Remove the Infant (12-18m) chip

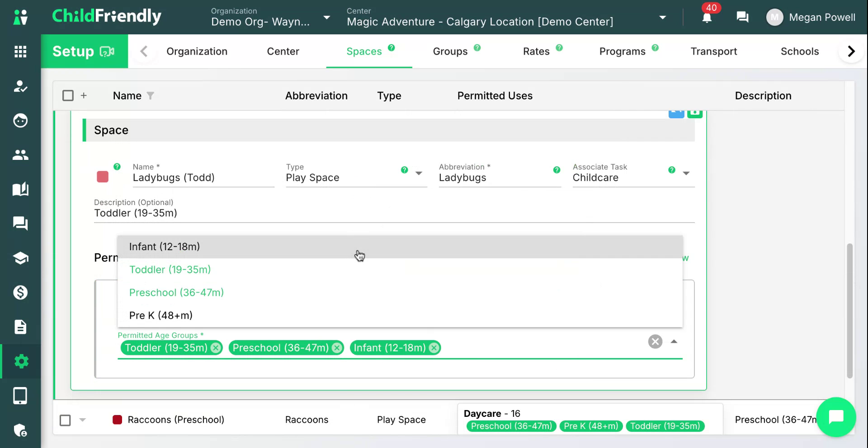tap(434, 348)
